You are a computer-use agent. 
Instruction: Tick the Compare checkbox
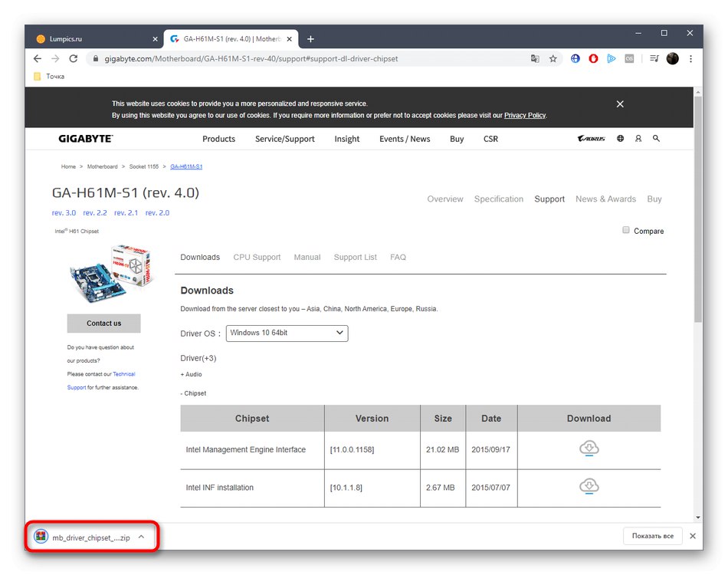pos(626,230)
